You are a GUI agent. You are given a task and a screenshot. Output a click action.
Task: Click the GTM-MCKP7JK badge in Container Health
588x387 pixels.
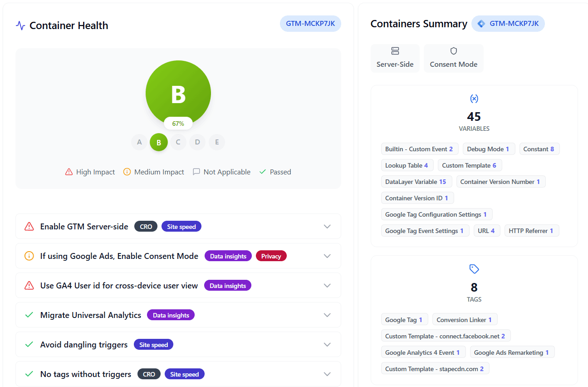click(310, 24)
